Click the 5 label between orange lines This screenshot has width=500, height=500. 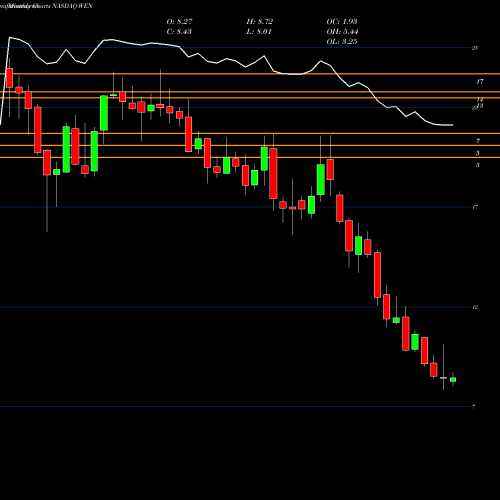pos(478,153)
